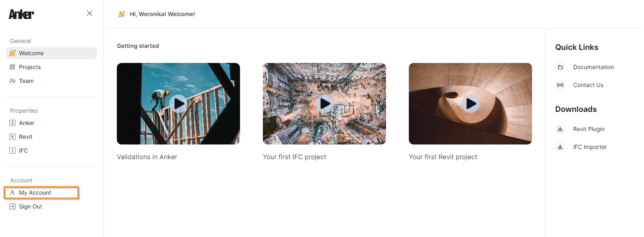
Task: Open the Projects menu item
Action: [51, 67]
